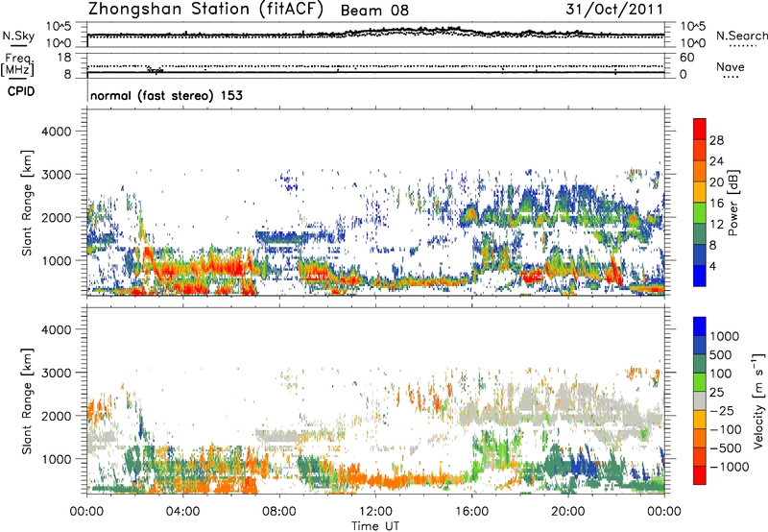The width and height of the screenshot is (768, 532).
Task: Click the '20:00' time tick label
Action: click(568, 512)
